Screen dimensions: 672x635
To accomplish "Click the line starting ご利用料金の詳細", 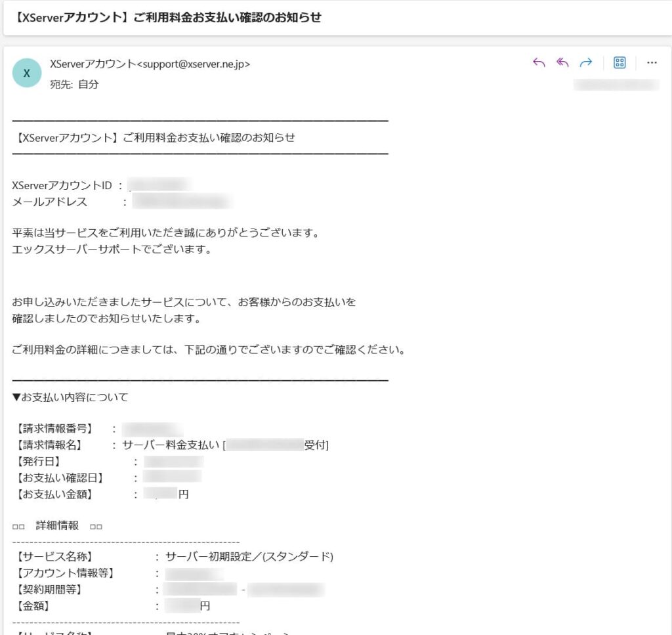I will pos(209,350).
